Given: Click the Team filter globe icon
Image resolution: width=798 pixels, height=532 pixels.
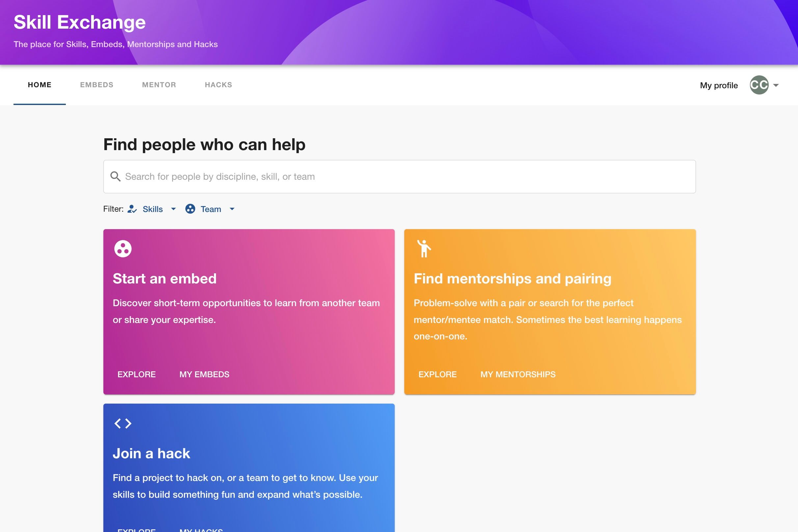Looking at the screenshot, I should 191,208.
